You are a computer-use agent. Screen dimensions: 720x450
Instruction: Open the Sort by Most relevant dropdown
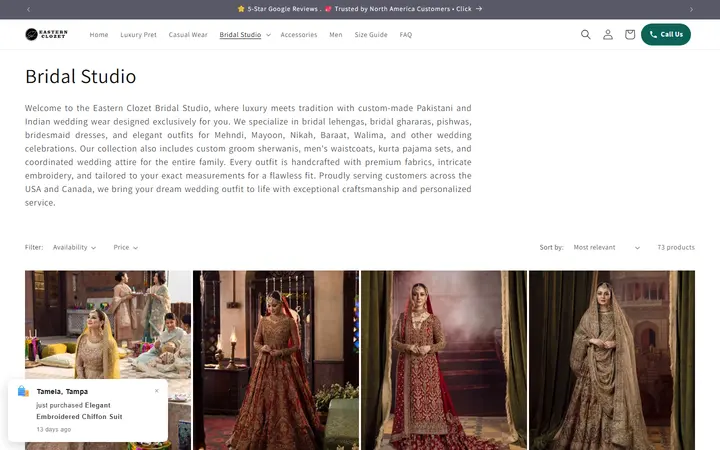coord(606,248)
